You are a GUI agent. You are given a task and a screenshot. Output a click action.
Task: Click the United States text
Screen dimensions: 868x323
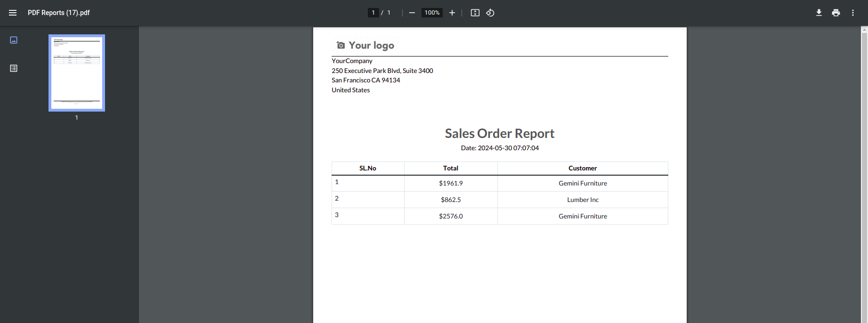tap(350, 90)
